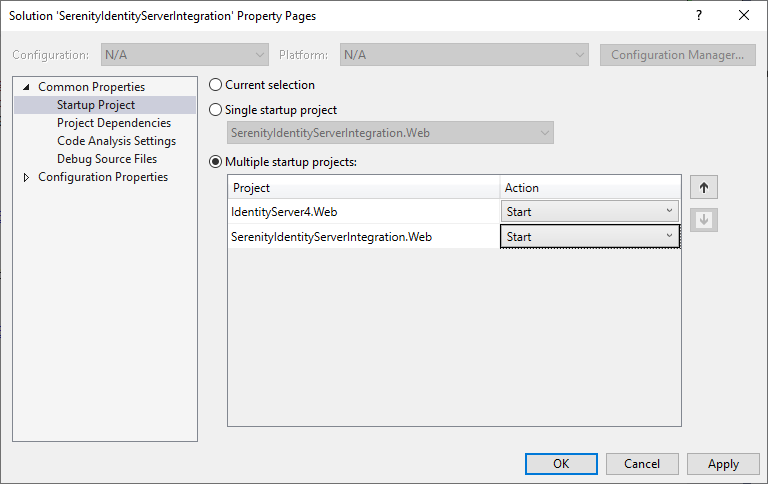Select Startup Project in the tree
Viewport: 768px width, 484px height.
(96, 105)
